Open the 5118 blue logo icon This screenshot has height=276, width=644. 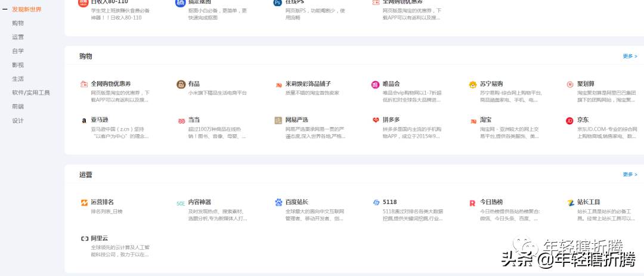pos(376,203)
